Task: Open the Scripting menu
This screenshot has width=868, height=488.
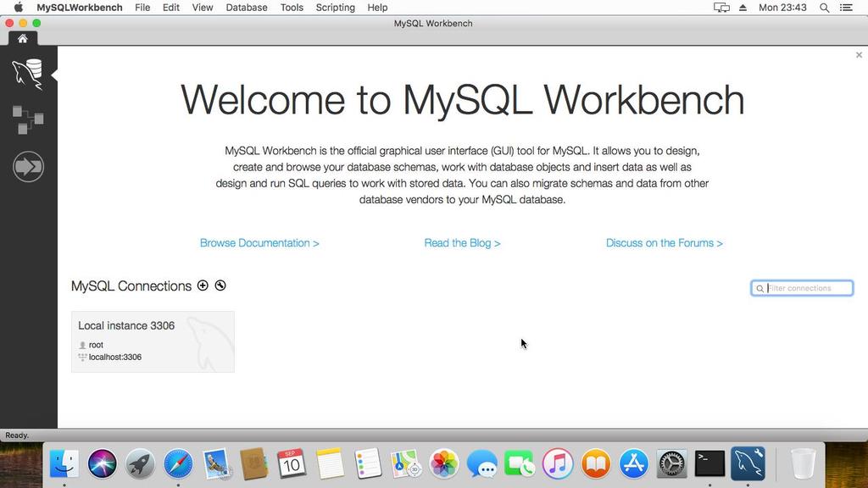Action: [x=336, y=8]
